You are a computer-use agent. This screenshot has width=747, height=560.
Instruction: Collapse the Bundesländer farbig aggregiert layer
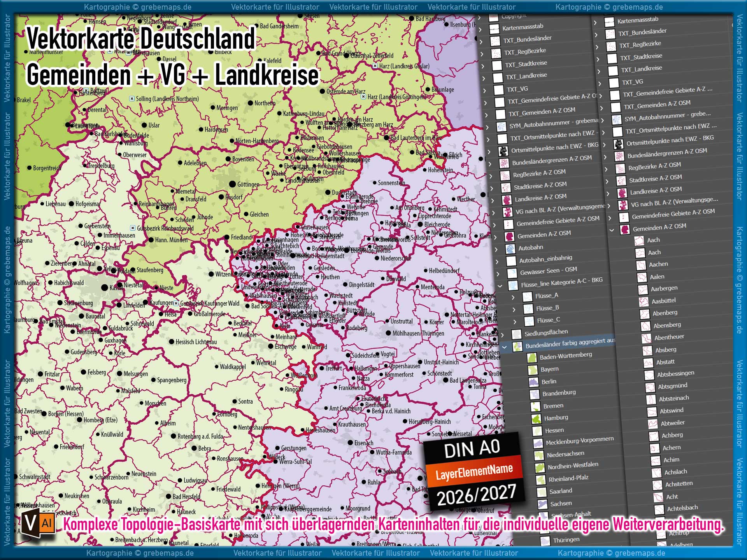click(505, 347)
